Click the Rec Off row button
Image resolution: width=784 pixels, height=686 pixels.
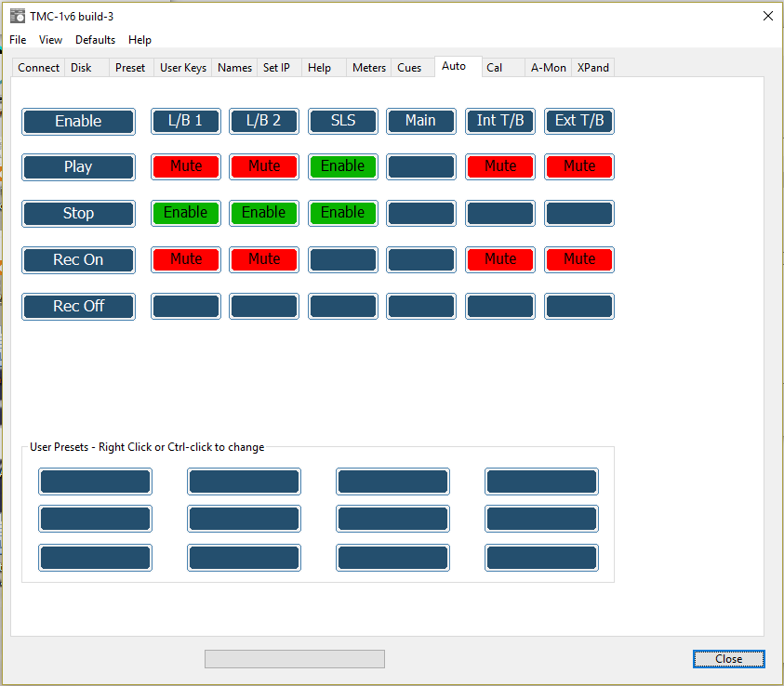click(x=78, y=306)
